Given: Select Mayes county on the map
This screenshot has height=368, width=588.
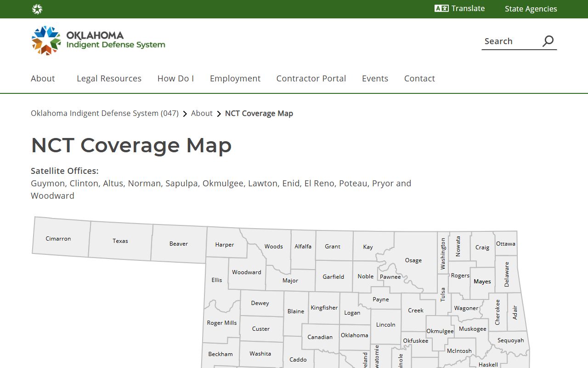Looking at the screenshot, I should click(x=482, y=281).
